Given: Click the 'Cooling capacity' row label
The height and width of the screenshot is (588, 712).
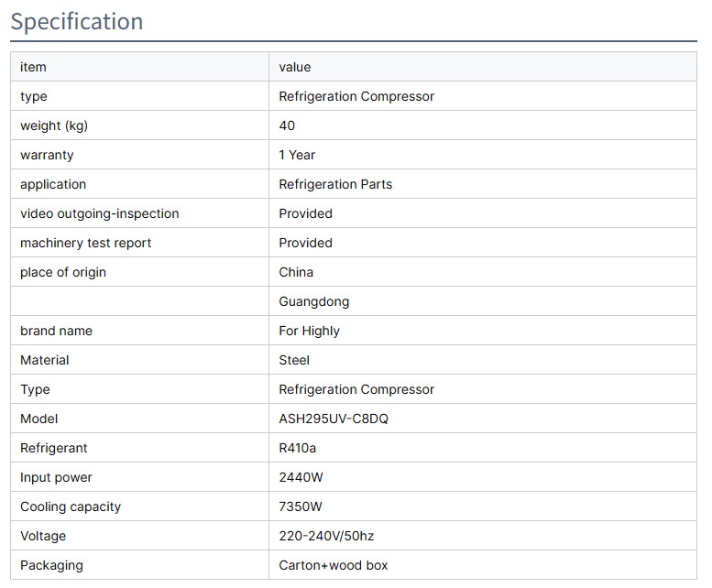Looking at the screenshot, I should point(71,506).
